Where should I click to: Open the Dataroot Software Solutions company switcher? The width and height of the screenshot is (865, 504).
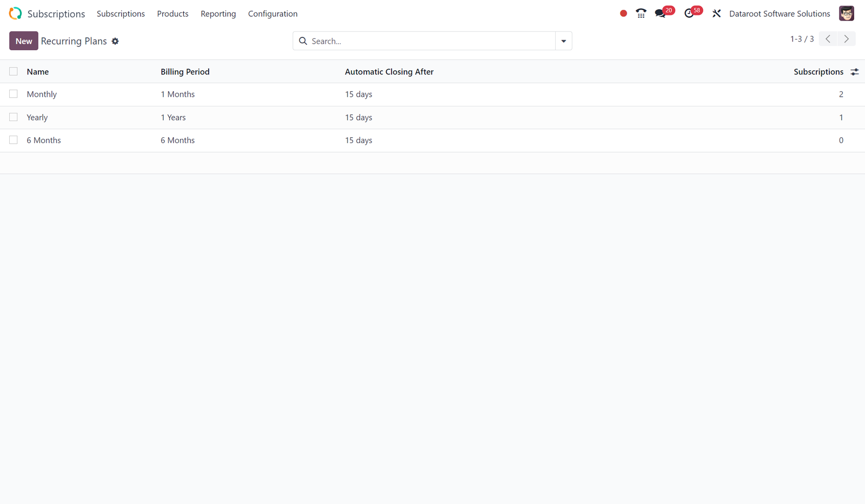coord(780,14)
